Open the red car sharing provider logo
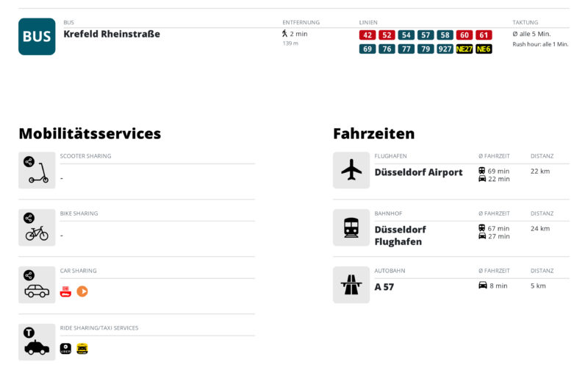 65,291
